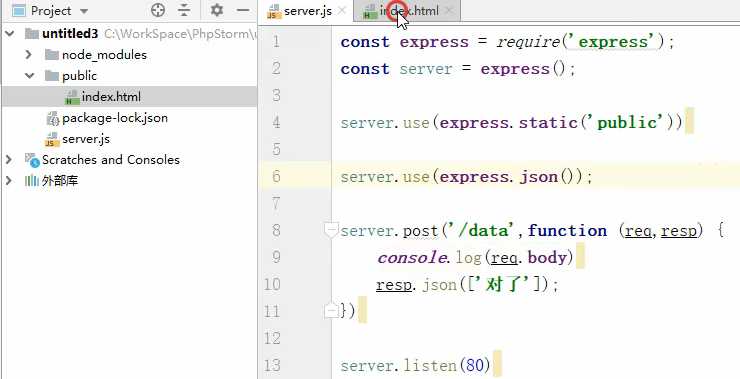Click the Scratches and Consoles icon

(32, 160)
